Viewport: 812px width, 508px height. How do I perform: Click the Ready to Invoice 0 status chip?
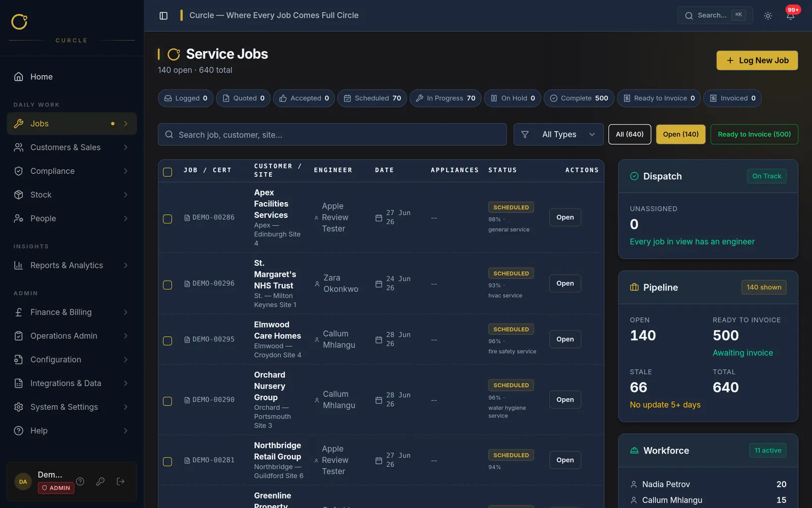[x=659, y=98]
